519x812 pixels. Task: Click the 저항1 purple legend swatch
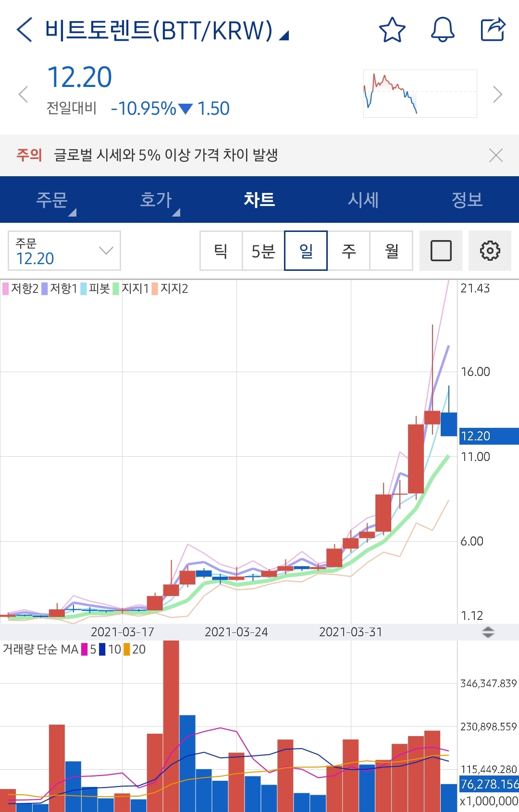(x=45, y=289)
